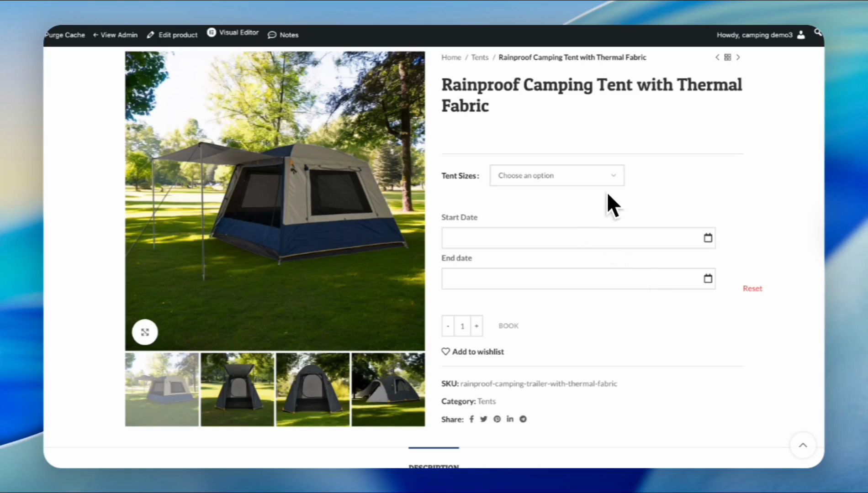Open the End date calendar picker icon
The image size is (868, 493).
tap(708, 278)
